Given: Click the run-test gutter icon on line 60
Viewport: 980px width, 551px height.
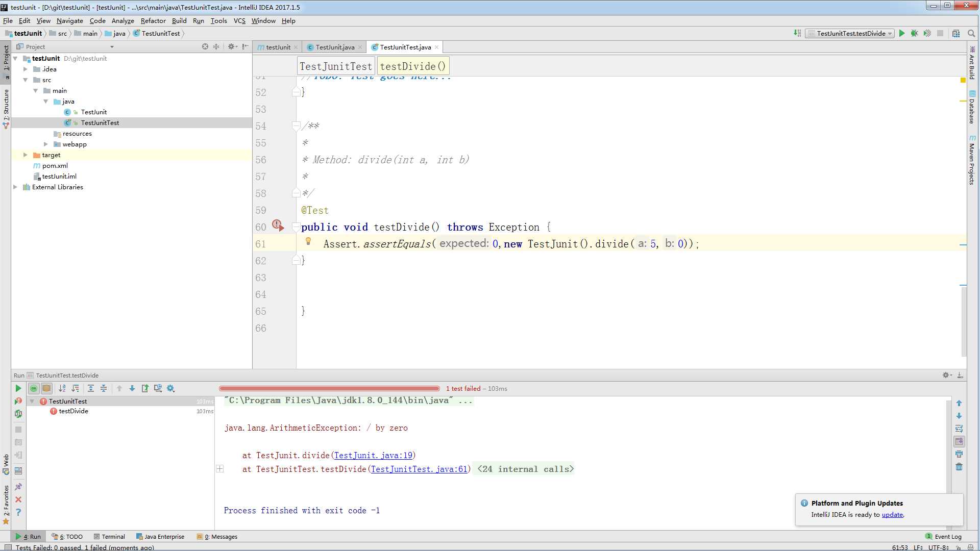Looking at the screenshot, I should [x=278, y=226].
